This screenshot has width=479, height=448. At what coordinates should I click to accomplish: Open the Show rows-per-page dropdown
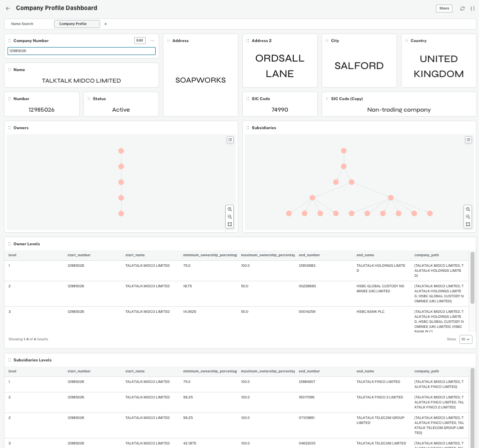point(465,339)
